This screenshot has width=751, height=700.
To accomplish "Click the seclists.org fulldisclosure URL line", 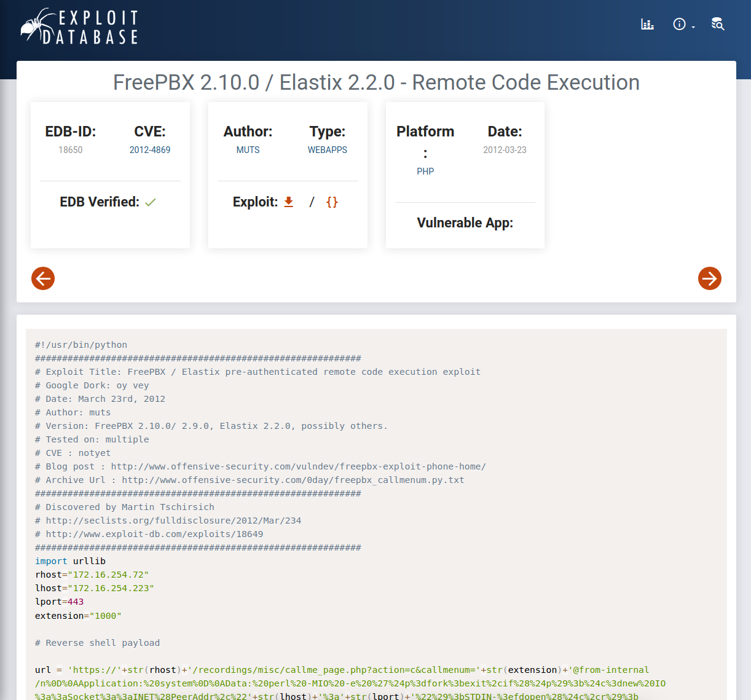I will point(168,521).
